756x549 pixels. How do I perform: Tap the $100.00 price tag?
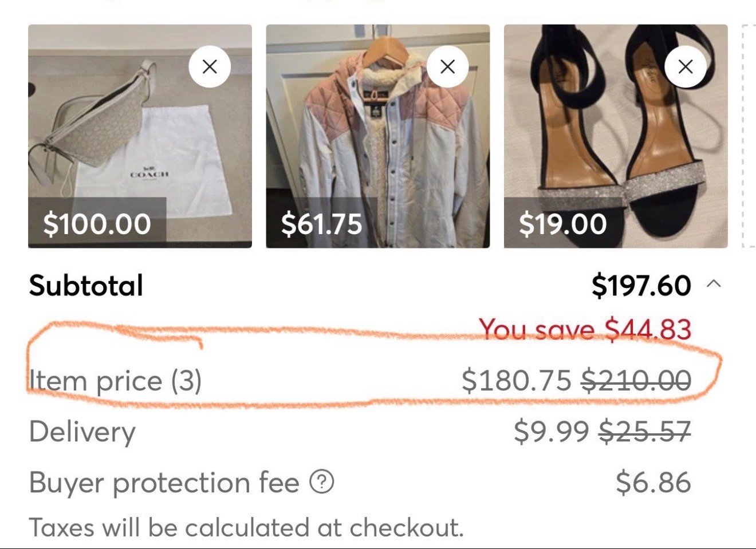97,223
